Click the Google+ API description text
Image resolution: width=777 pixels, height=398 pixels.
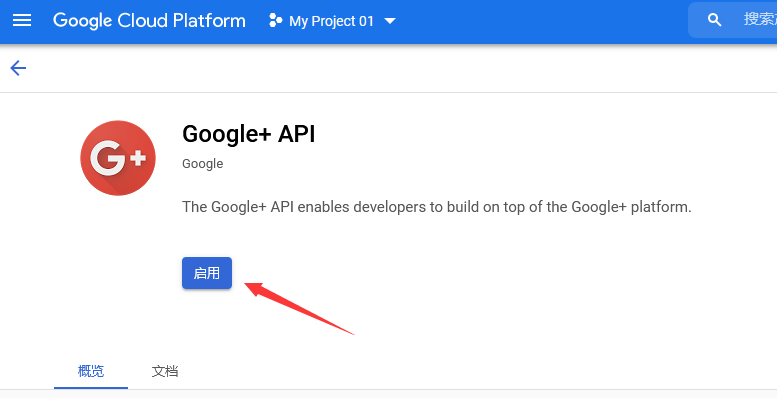pyautogui.click(x=437, y=207)
